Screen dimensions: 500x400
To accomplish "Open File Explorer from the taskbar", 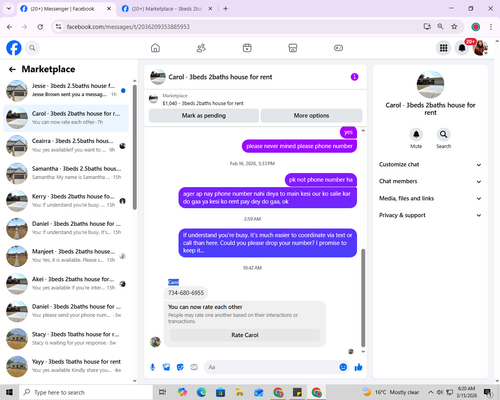I will [x=239, y=392].
